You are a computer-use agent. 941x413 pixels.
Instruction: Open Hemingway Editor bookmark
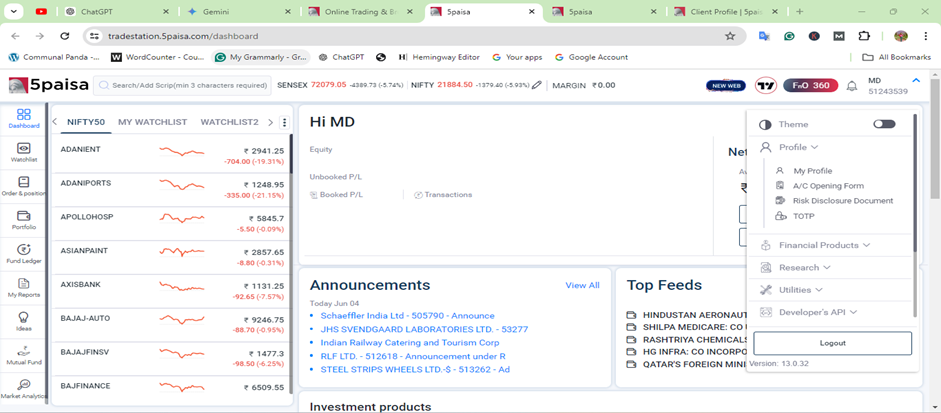coord(439,57)
